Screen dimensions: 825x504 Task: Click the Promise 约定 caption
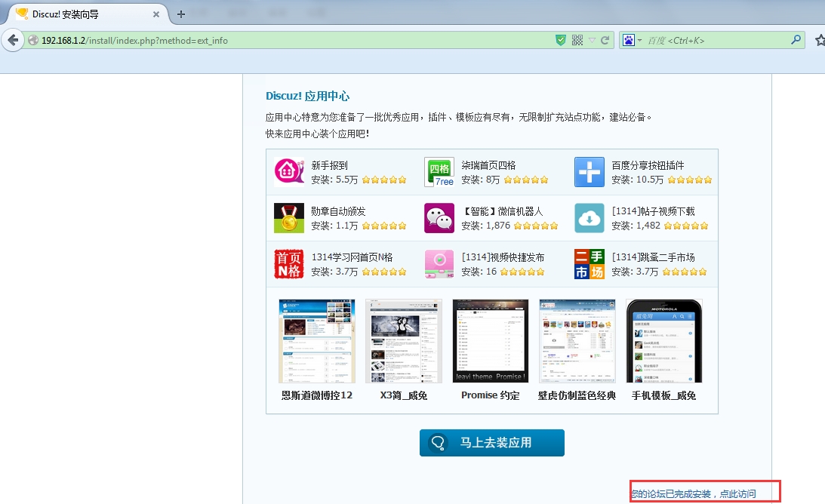tap(491, 395)
